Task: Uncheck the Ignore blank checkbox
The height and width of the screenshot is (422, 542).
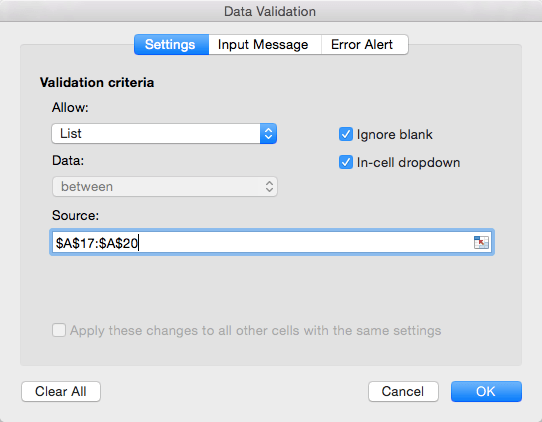Action: [x=346, y=134]
